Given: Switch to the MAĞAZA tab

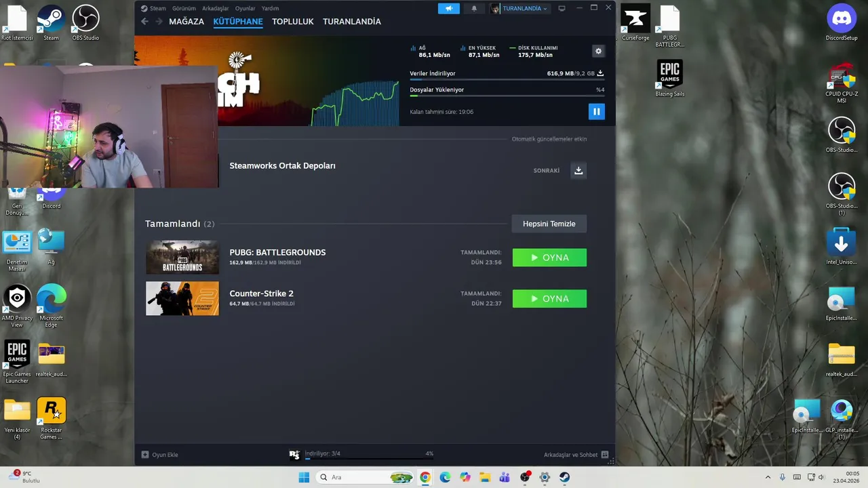Looking at the screenshot, I should coord(186,22).
